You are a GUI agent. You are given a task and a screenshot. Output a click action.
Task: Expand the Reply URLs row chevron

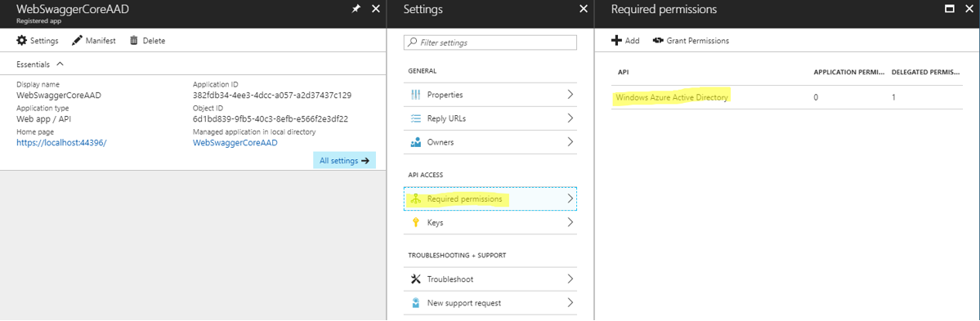pyautogui.click(x=570, y=118)
